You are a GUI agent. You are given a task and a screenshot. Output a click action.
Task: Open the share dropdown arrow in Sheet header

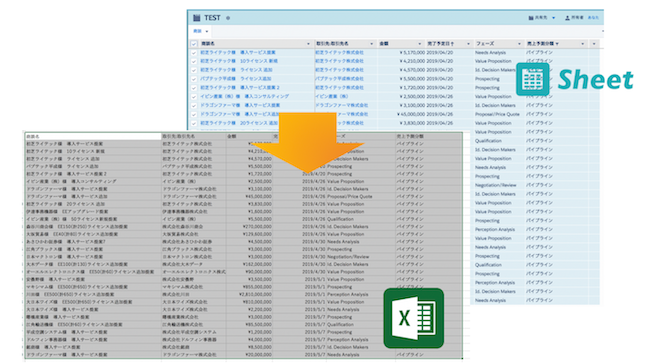pyautogui.click(x=553, y=18)
